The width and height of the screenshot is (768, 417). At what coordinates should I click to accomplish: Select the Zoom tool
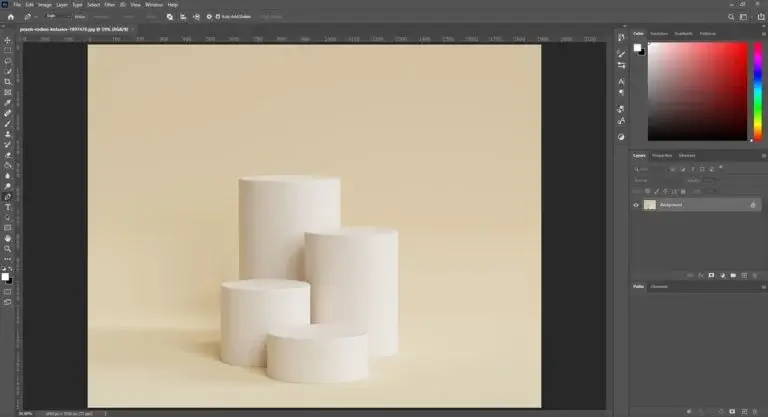8,249
